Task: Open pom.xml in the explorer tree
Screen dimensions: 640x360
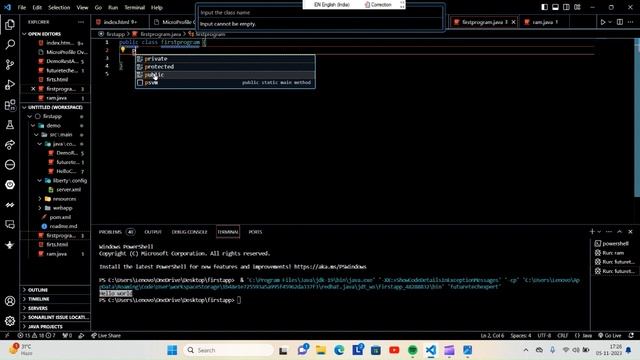Action: [60, 217]
